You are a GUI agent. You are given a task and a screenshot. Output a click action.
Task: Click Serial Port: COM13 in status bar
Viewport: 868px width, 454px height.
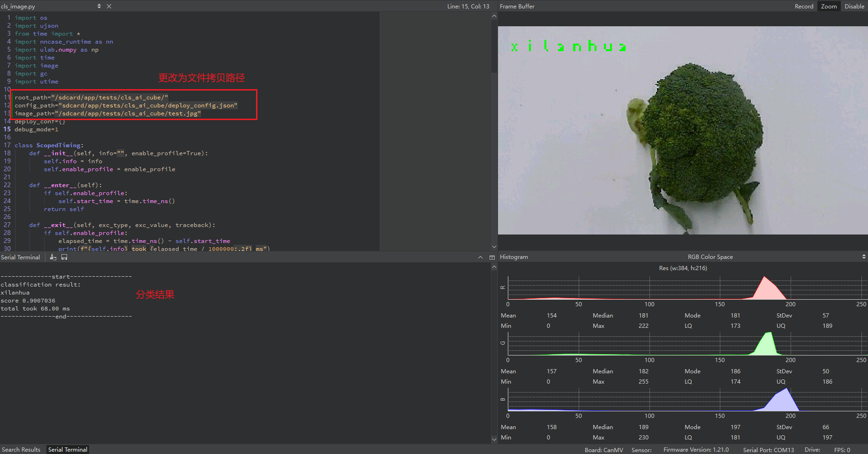click(768, 450)
